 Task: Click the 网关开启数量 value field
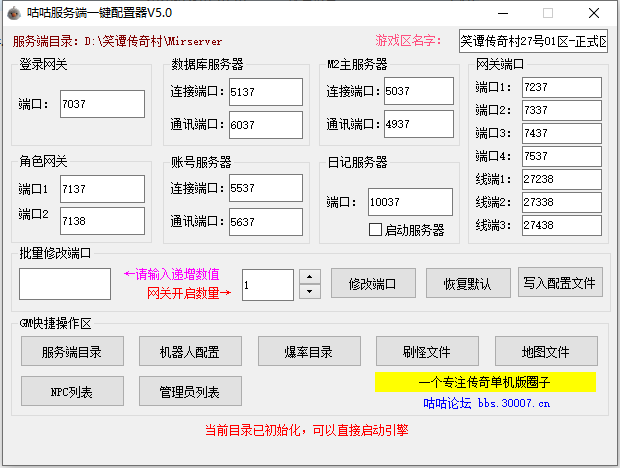click(268, 285)
